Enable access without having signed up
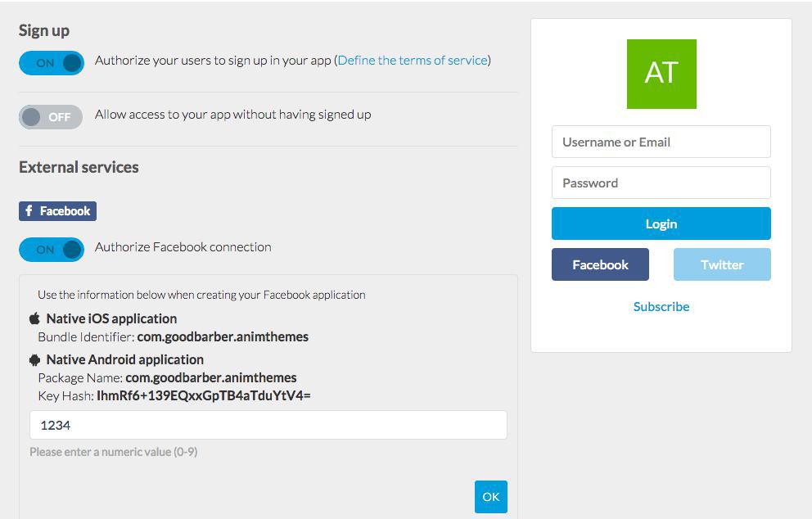812x519 pixels. click(52, 117)
